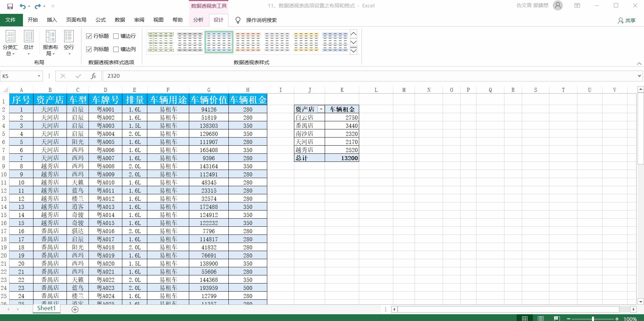Apply the yellow-accent pivot table style
Image resolution: width=644 pixels, height=321 pixels.
306,42
